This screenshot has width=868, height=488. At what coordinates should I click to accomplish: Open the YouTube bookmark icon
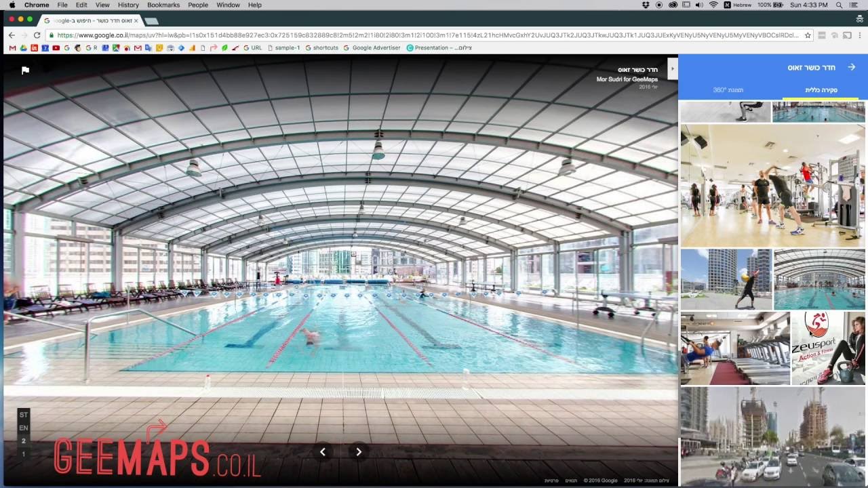click(56, 48)
